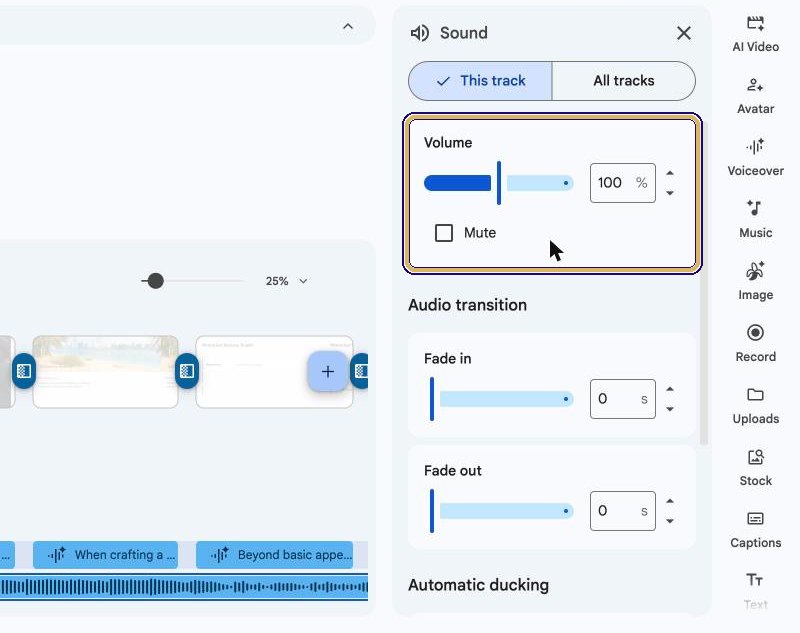Decrease Fade out with the down arrow

670,521
